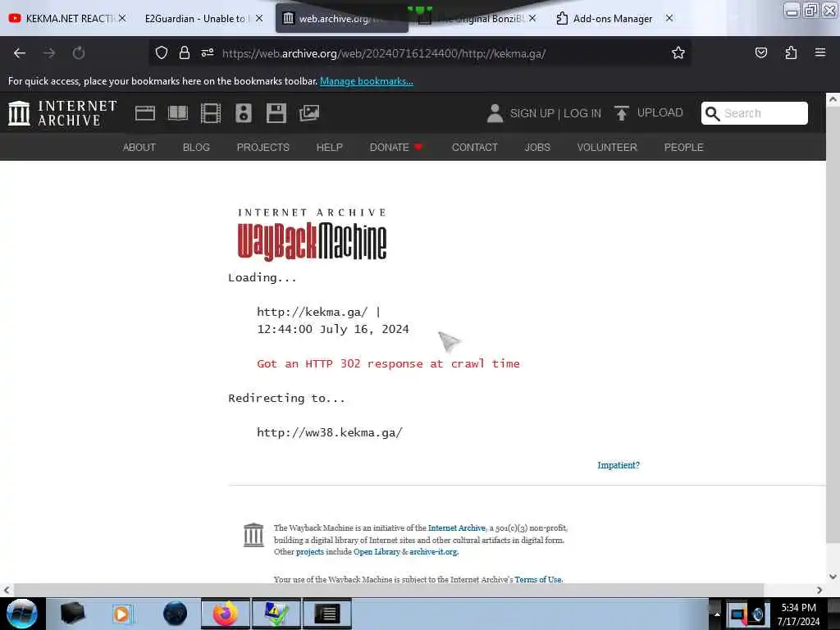The image size is (840, 630).
Task: Click the UPLOAD link text
Action: point(660,113)
